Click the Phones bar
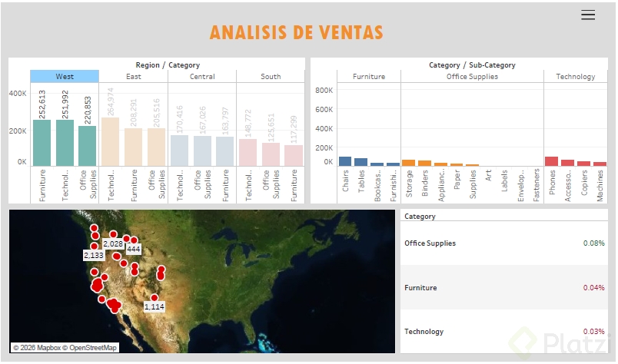 pyautogui.click(x=551, y=161)
